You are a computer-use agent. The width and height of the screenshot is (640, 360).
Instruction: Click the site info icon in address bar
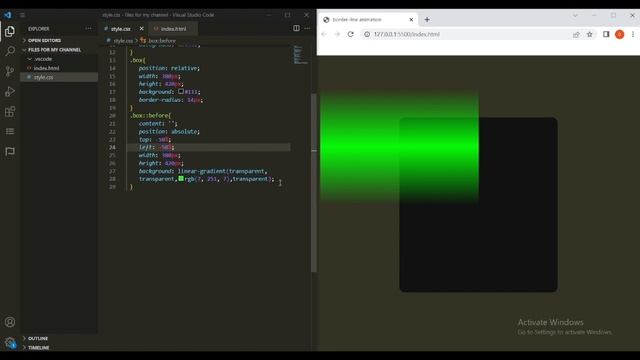tap(367, 34)
